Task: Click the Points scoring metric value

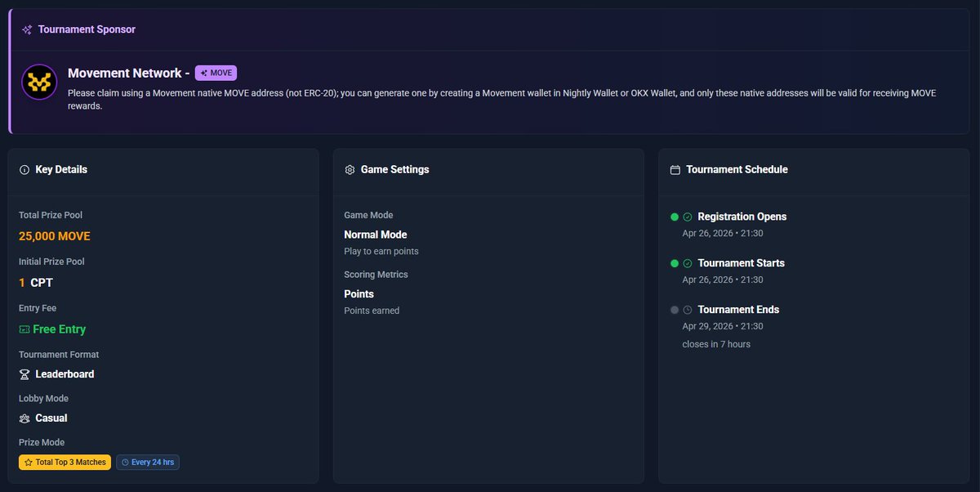Action: click(x=359, y=294)
